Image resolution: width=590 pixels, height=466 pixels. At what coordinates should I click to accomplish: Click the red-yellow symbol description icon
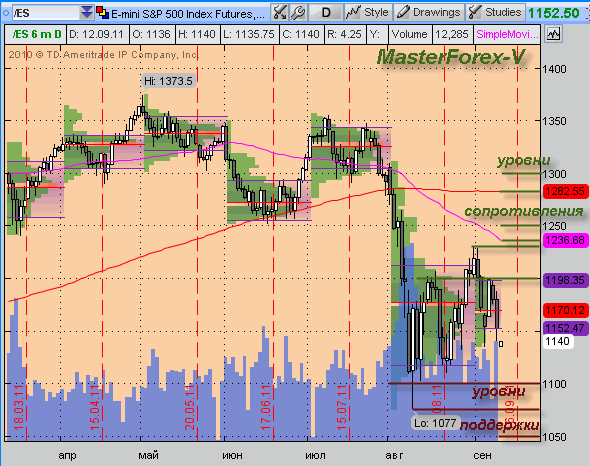(x=102, y=13)
